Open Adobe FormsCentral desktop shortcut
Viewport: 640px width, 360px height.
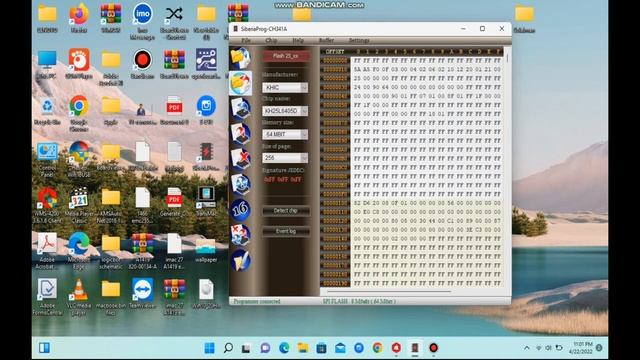pos(47,297)
